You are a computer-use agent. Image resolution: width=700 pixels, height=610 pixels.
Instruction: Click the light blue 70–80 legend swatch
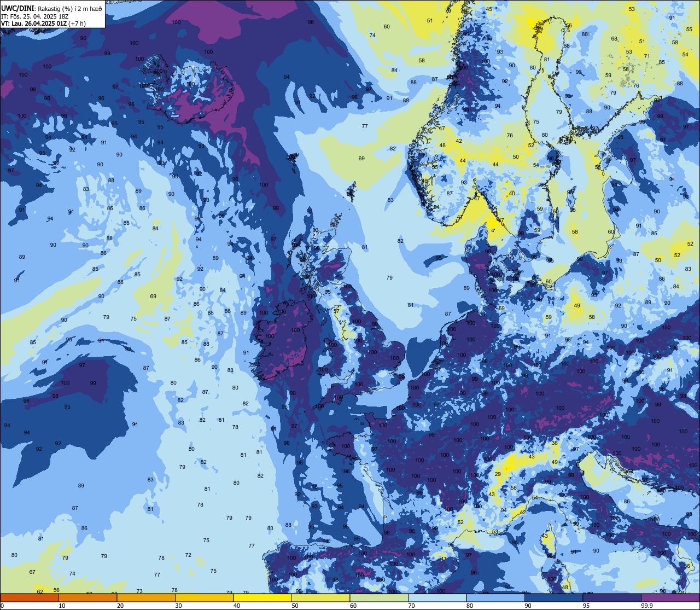click(437, 597)
